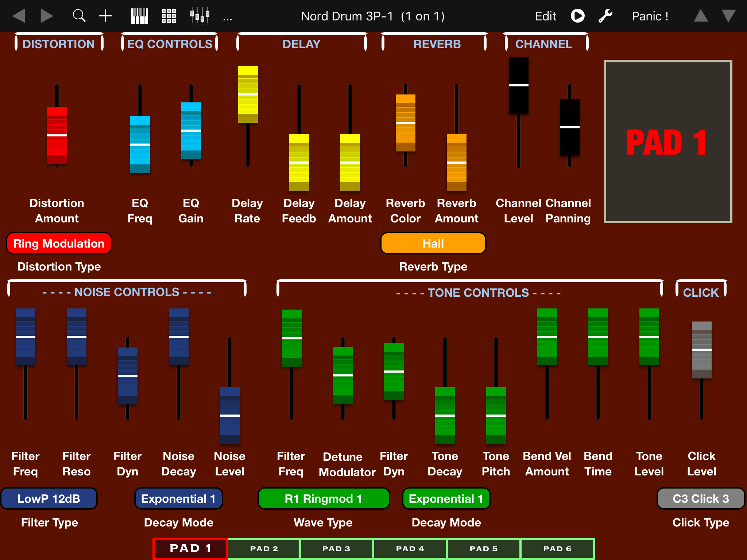The height and width of the screenshot is (560, 747).
Task: Open settings with the wrench icon
Action: (x=605, y=16)
